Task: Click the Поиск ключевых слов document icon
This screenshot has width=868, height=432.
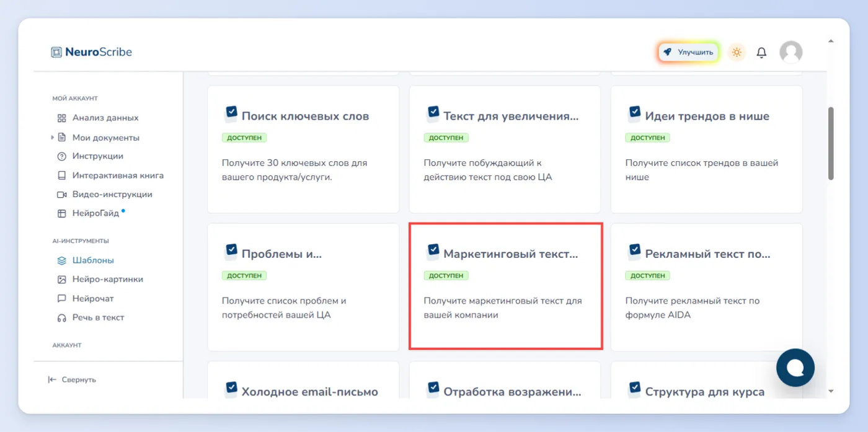Action: 230,114
